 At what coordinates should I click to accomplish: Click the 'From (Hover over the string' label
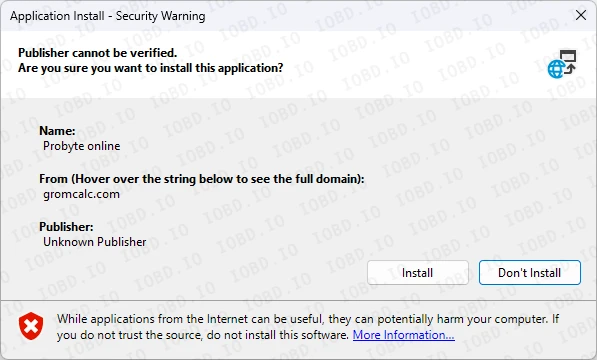202,179
